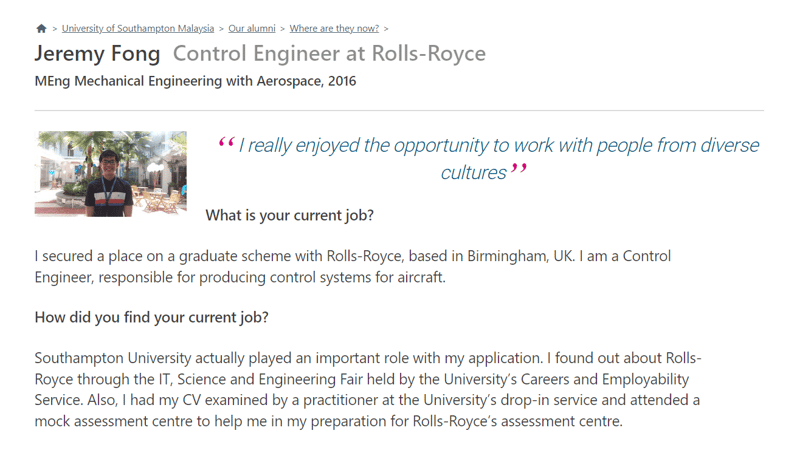Click the pink opening quotation mark
Image resolution: width=800 pixels, height=453 pixels.
226,142
